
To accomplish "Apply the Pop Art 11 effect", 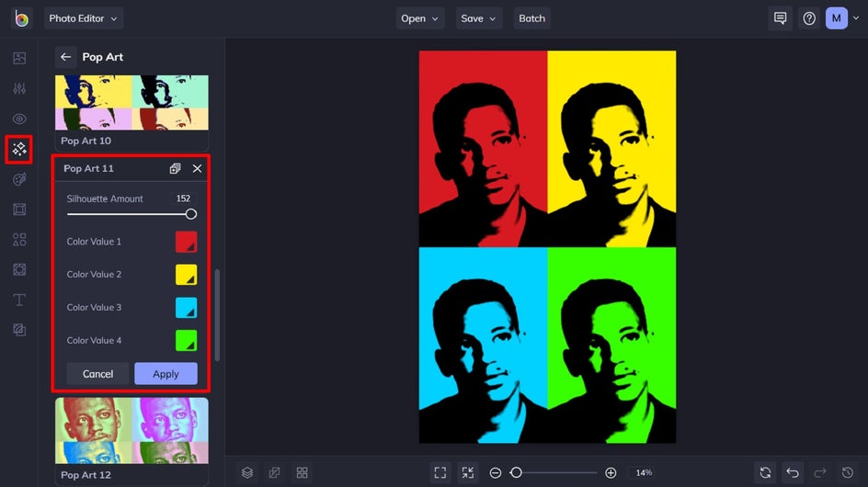I will pos(166,374).
